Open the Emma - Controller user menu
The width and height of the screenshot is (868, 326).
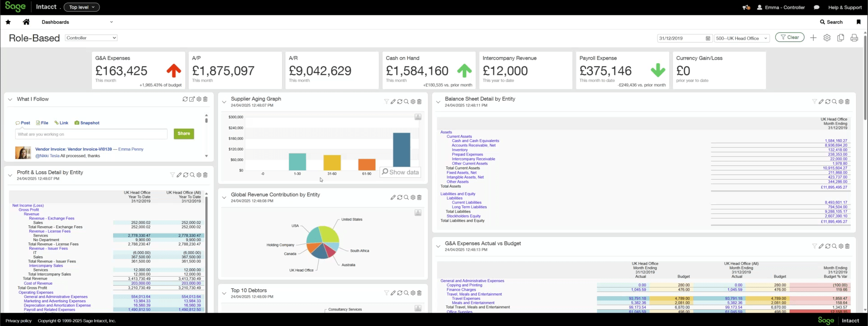[781, 7]
